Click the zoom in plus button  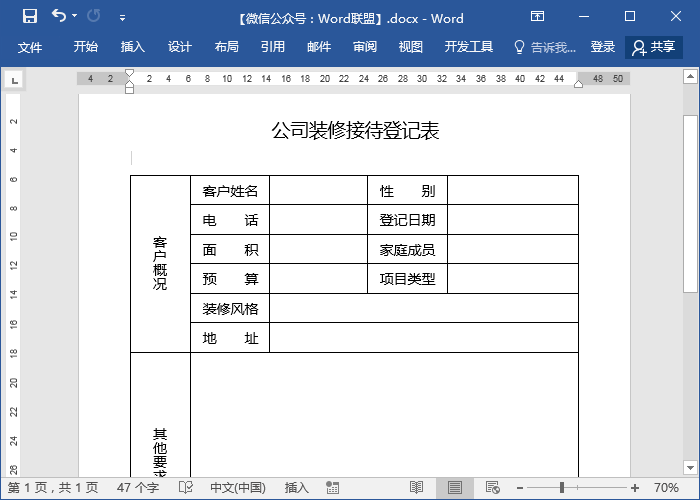click(635, 488)
